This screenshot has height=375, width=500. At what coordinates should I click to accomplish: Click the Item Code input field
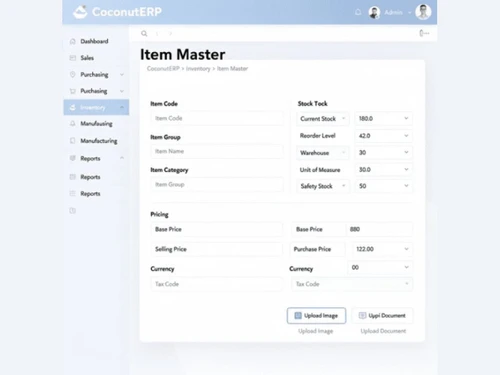[x=217, y=118]
